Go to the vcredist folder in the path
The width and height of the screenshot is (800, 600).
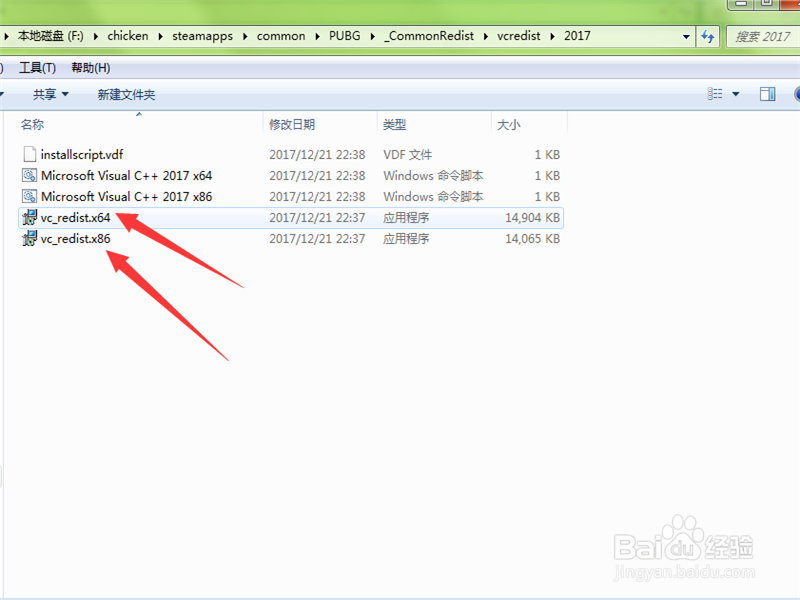pos(518,36)
